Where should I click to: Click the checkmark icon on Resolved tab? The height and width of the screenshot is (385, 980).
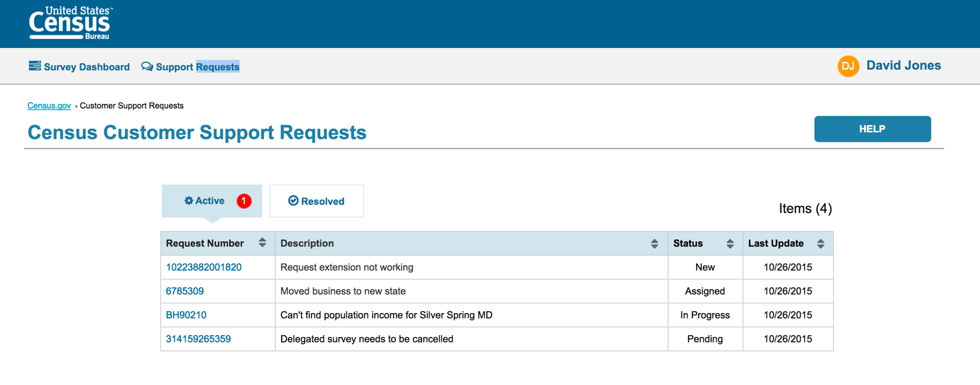tap(294, 201)
